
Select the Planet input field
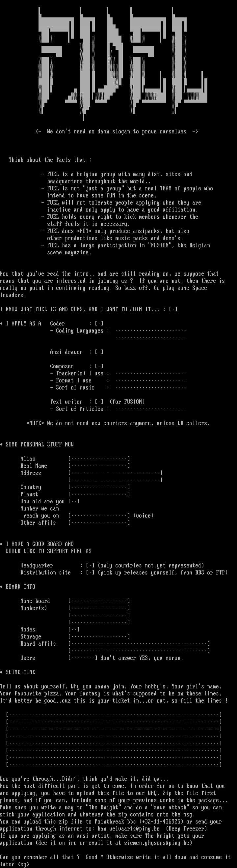point(99,494)
